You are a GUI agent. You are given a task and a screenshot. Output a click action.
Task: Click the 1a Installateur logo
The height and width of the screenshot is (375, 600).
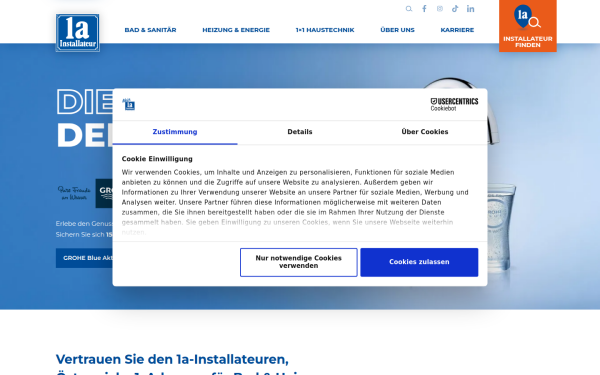[x=78, y=33]
